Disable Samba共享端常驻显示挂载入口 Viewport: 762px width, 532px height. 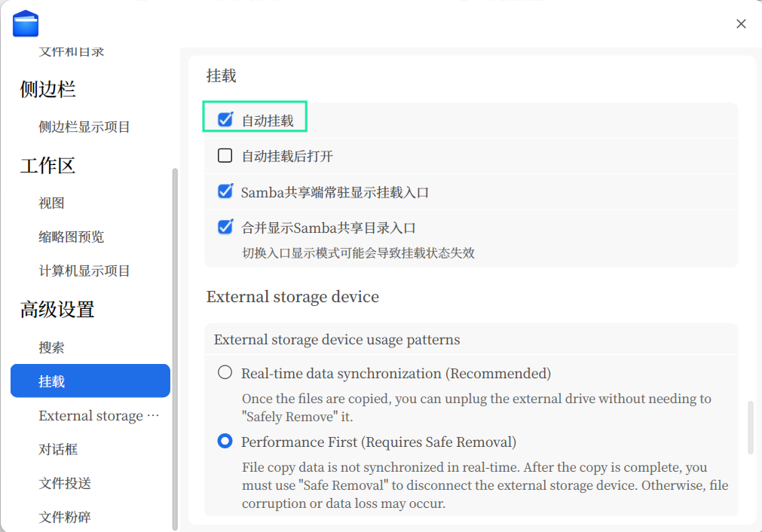click(225, 191)
